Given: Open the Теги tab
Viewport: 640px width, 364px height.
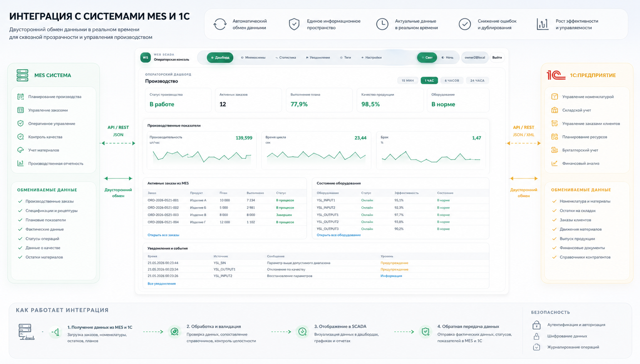Looking at the screenshot, I should pos(345,57).
